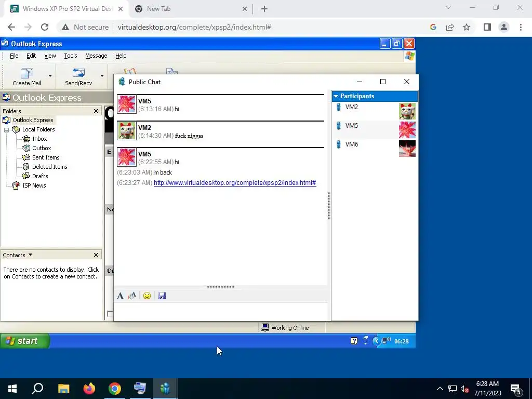
Task: Open the Contacts dropdown arrow
Action: 30,255
